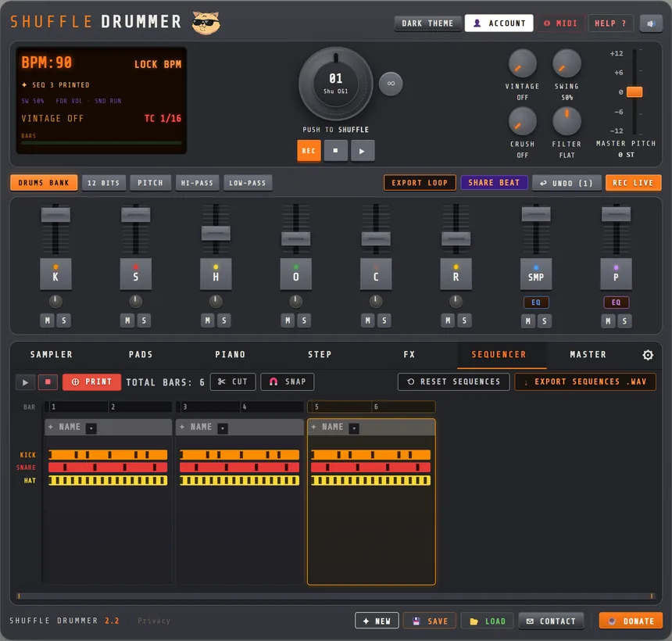
Task: Open dropdown of third highlighted sequence block
Action: [x=354, y=428]
